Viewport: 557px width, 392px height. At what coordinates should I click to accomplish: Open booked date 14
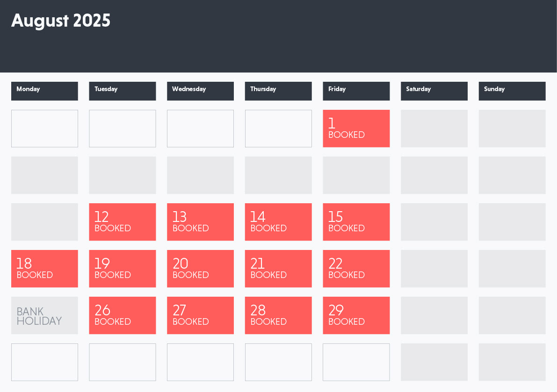pyautogui.click(x=278, y=222)
